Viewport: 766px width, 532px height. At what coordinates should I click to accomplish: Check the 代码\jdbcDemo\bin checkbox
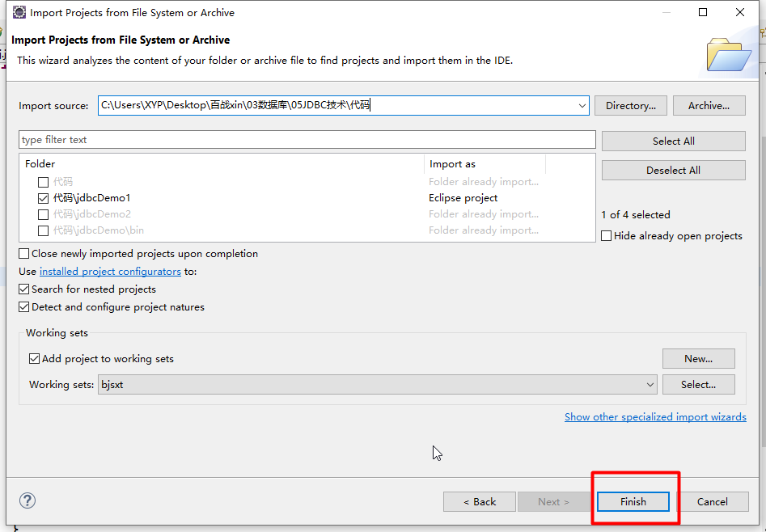[x=43, y=230]
